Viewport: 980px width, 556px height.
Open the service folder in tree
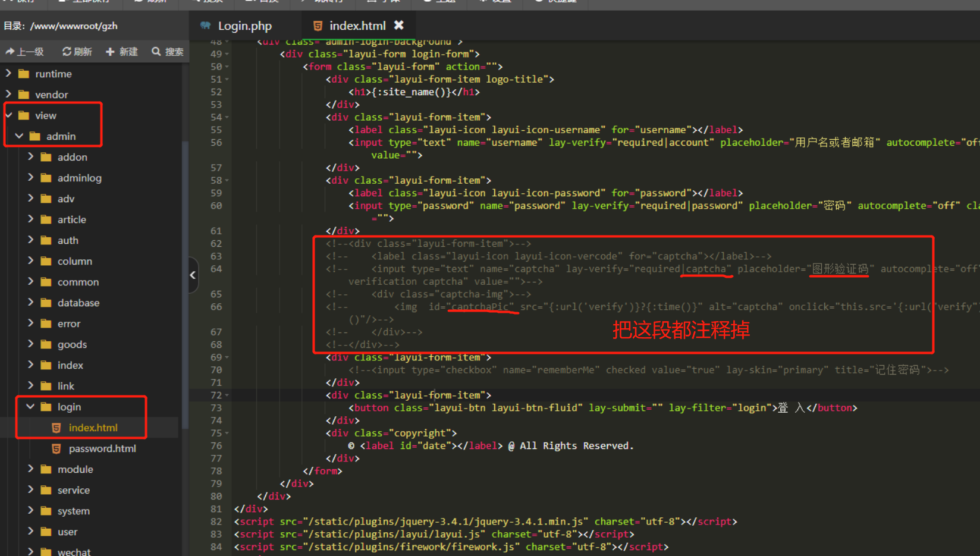73,490
